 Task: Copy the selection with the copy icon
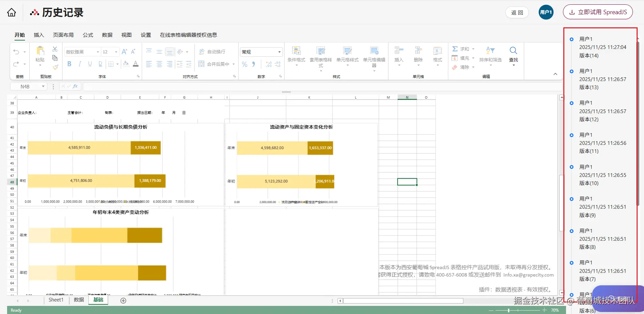[55, 58]
